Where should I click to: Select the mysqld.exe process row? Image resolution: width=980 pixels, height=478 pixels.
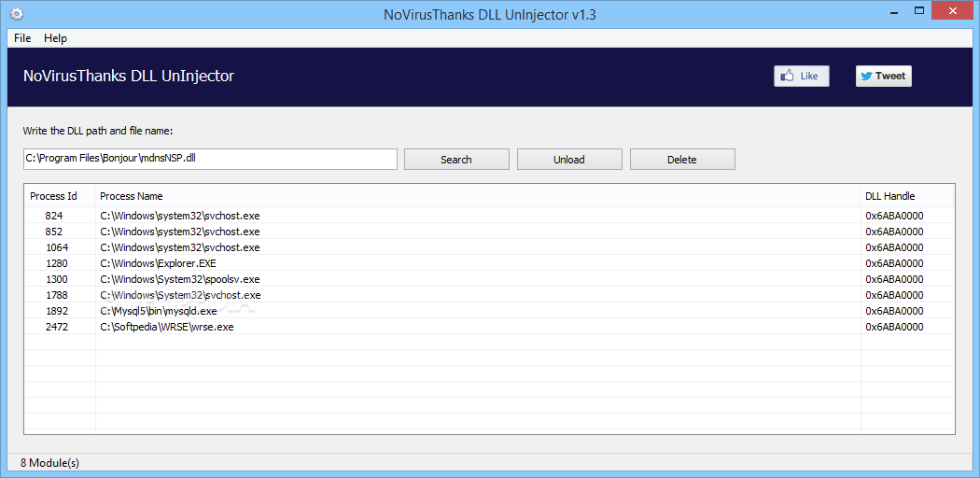point(489,311)
